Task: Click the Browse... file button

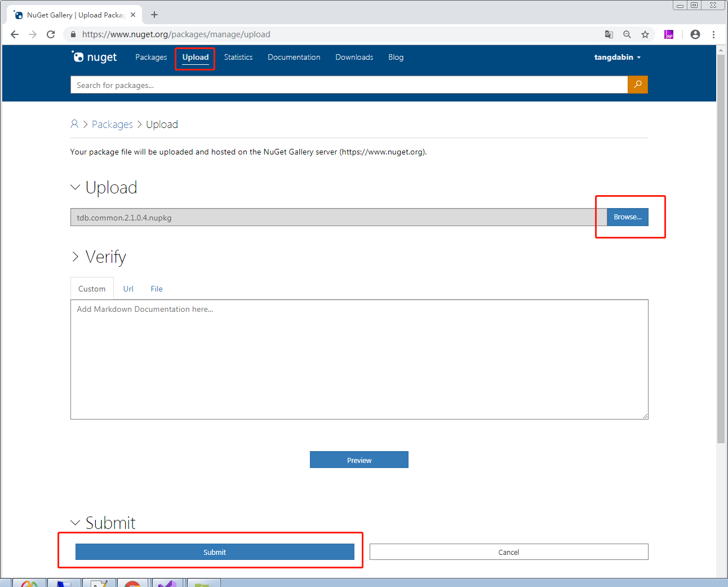Action: coord(628,217)
